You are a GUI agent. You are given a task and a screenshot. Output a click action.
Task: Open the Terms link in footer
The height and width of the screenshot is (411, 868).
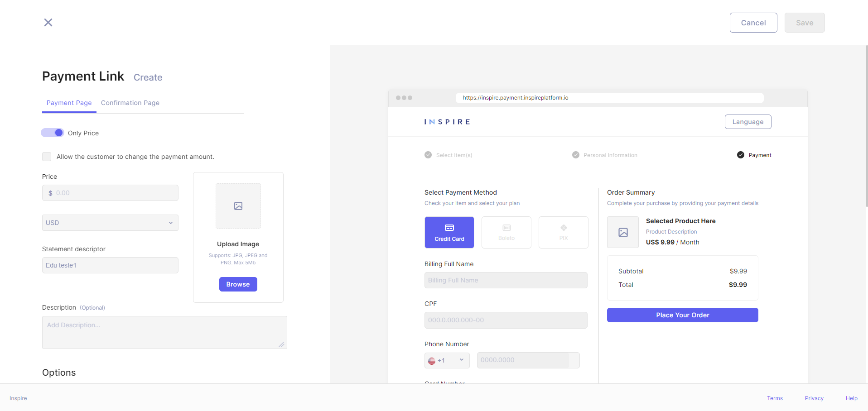[x=775, y=398]
